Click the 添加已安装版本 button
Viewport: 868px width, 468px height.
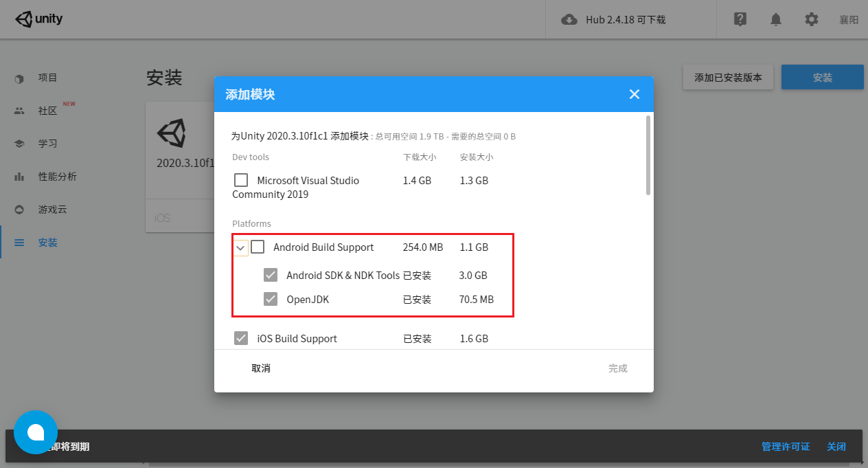tap(728, 77)
